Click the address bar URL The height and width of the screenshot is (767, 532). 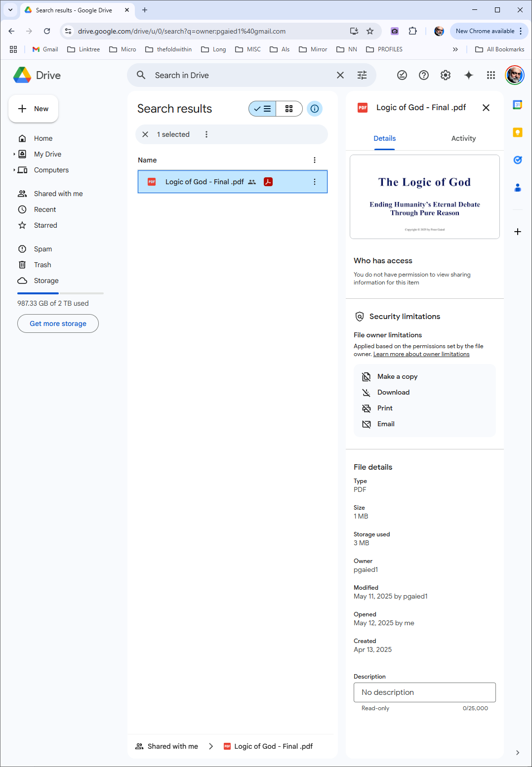pos(182,31)
